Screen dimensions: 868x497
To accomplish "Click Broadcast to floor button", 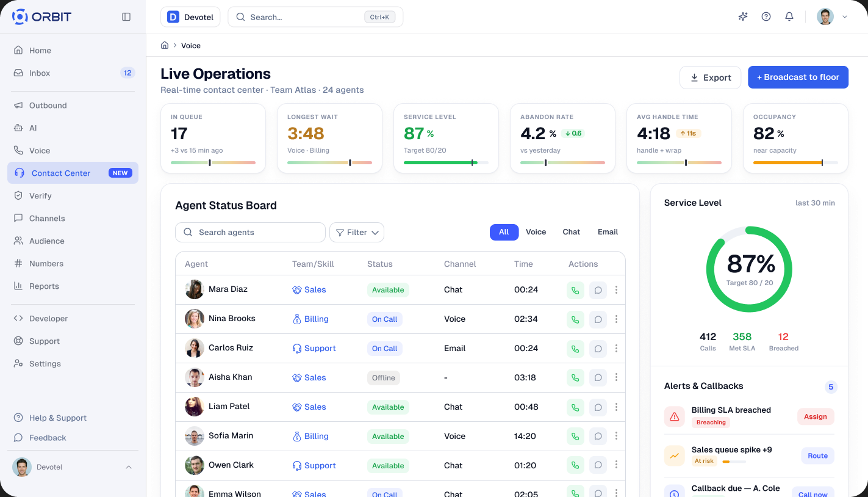I will click(798, 78).
